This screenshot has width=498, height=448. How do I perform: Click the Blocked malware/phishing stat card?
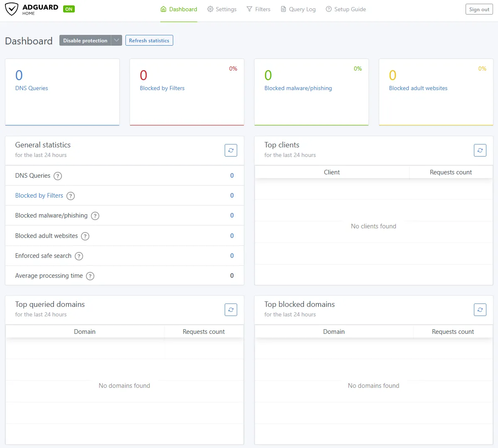point(311,92)
